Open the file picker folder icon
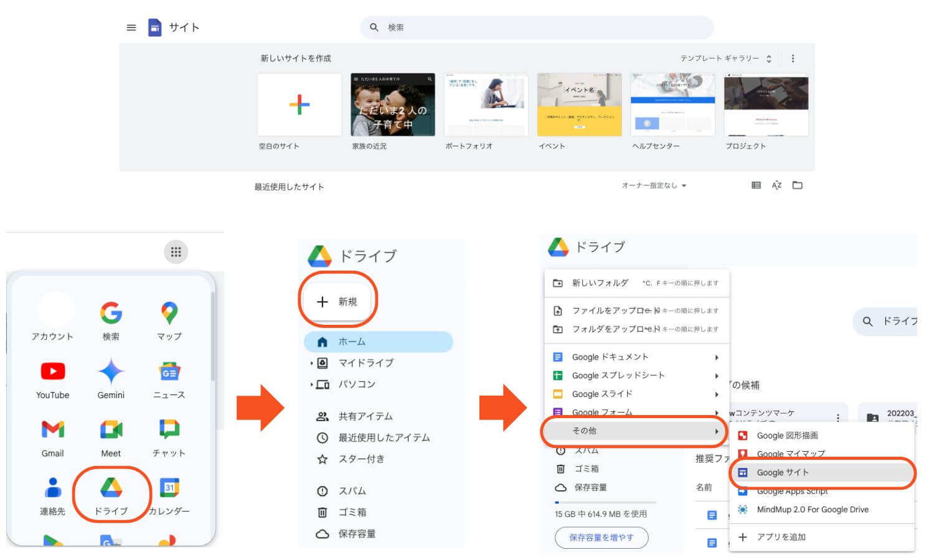The image size is (934, 560). [797, 185]
